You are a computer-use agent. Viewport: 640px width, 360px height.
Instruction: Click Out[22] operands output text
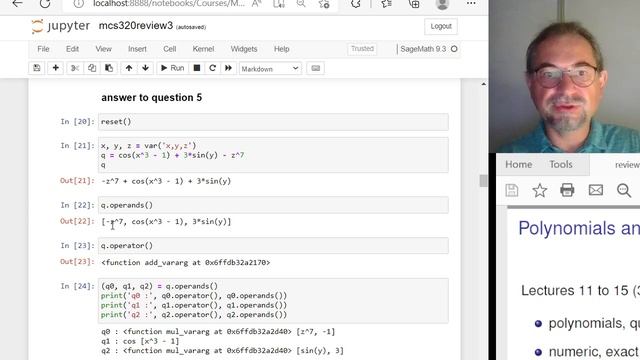click(166, 222)
